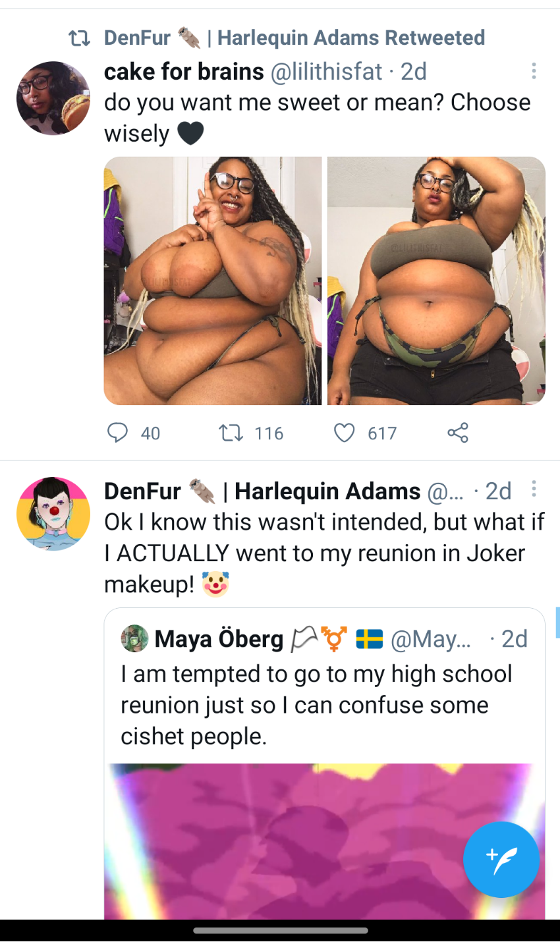Open more options menu on DenFur's tweet
The image size is (560, 942).
click(534, 489)
